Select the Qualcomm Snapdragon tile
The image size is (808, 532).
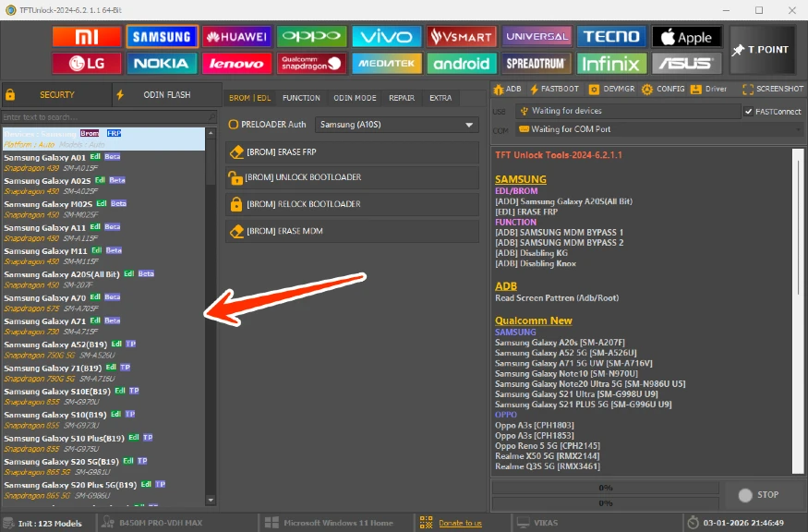[x=311, y=64]
